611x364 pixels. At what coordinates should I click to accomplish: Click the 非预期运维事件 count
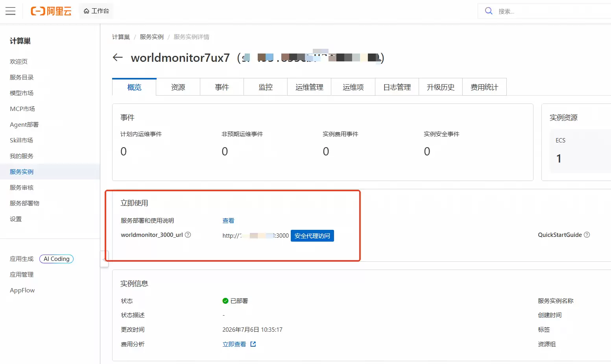click(225, 152)
